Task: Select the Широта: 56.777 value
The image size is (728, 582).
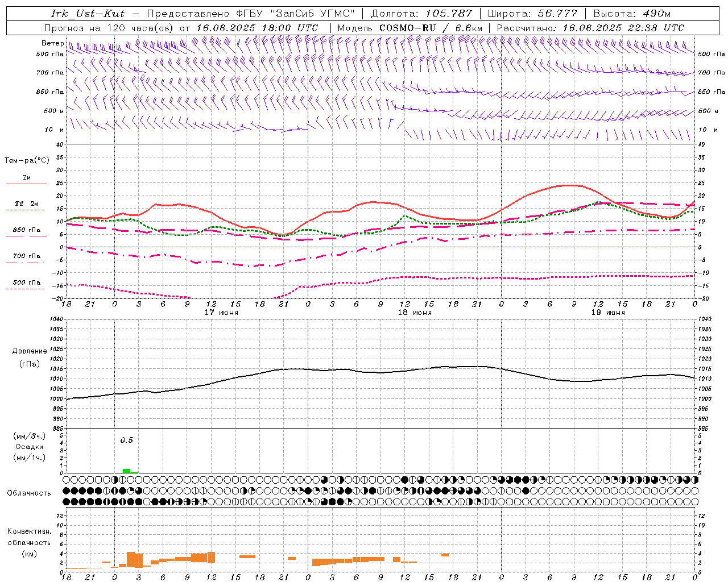Action: pyautogui.click(x=533, y=14)
